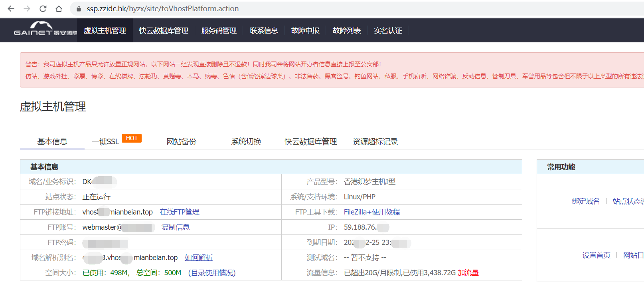Open FileZilla+使用教程 download link
The width and height of the screenshot is (644, 300).
tap(371, 212)
